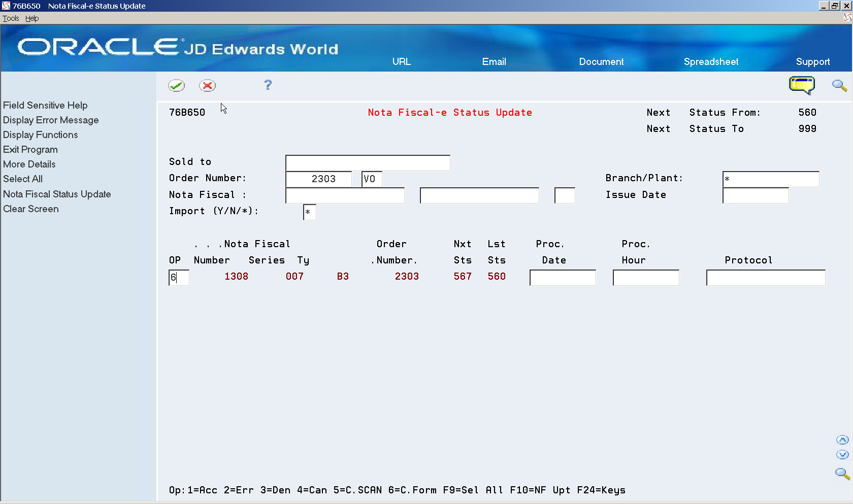
Task: Click the row's Order Number 2303
Action: [x=407, y=277]
